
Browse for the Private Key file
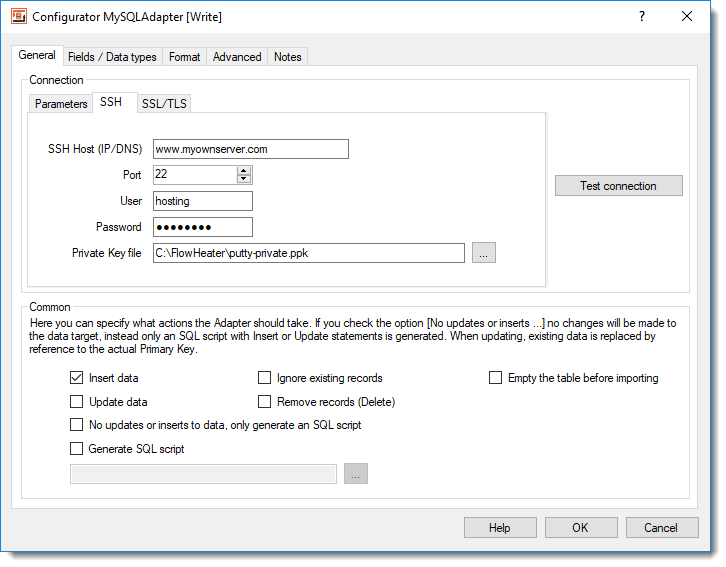[484, 253]
